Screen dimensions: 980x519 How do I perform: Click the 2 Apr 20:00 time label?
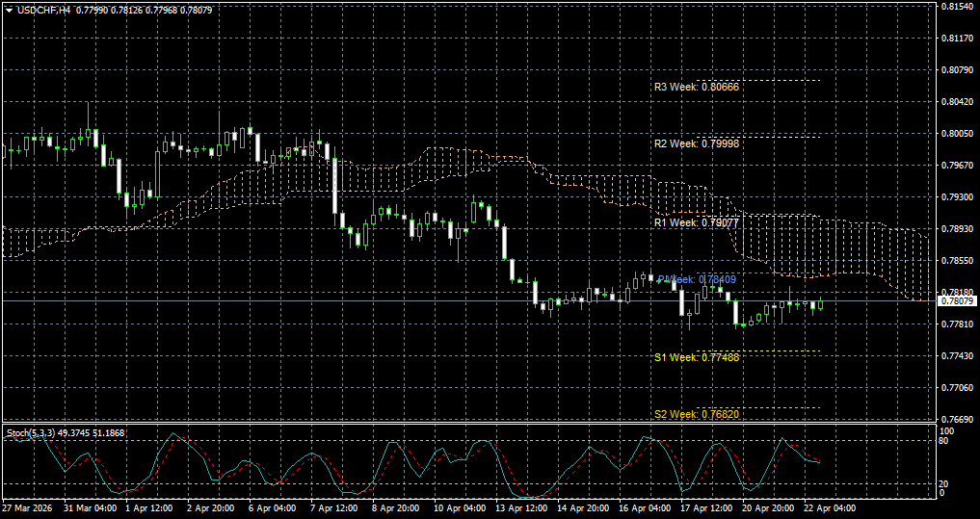pos(211,508)
